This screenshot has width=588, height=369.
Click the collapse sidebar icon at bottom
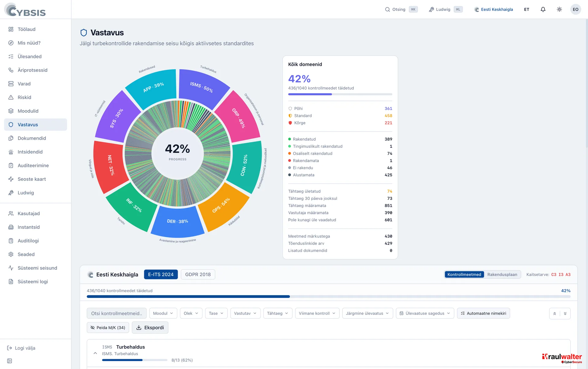[x=9, y=361]
